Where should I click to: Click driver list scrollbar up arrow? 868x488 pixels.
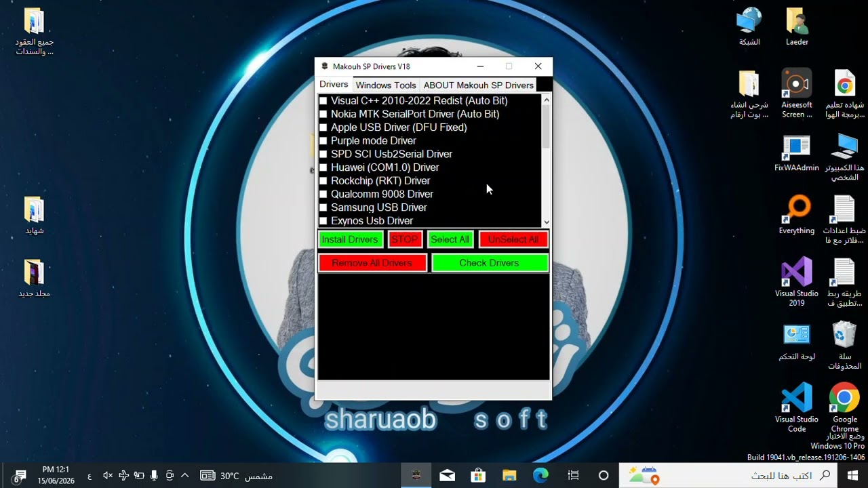click(547, 100)
